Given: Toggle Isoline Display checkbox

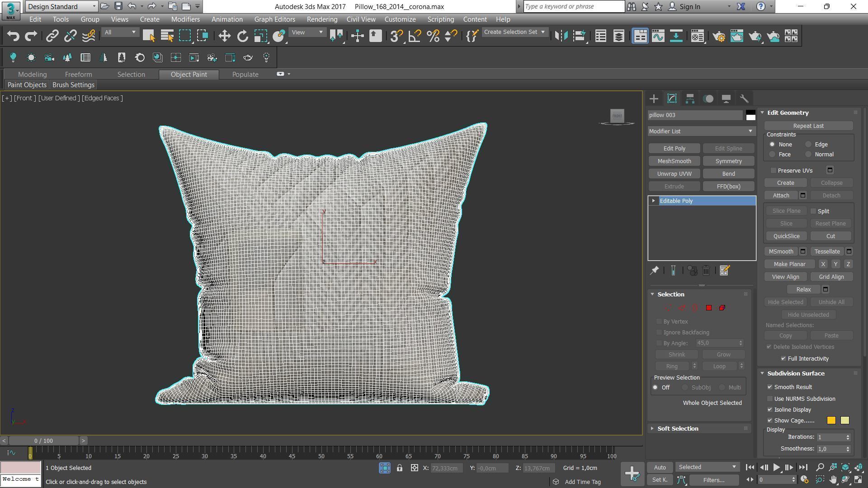Looking at the screenshot, I should pos(770,410).
